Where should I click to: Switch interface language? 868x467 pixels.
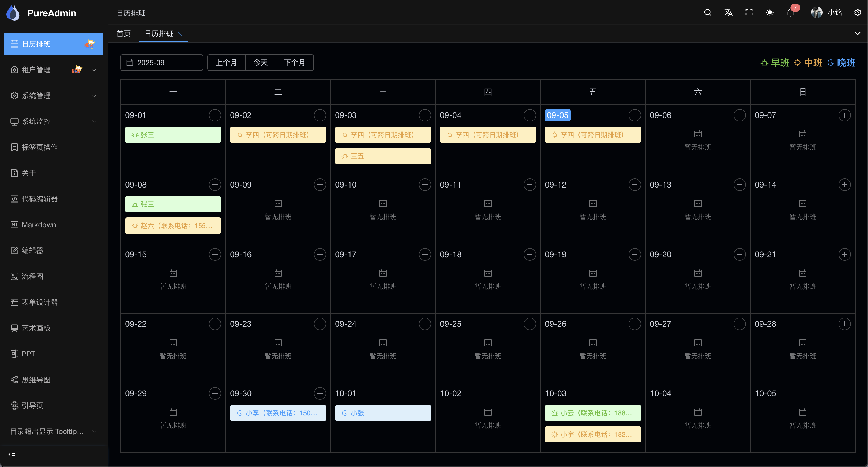pos(728,12)
